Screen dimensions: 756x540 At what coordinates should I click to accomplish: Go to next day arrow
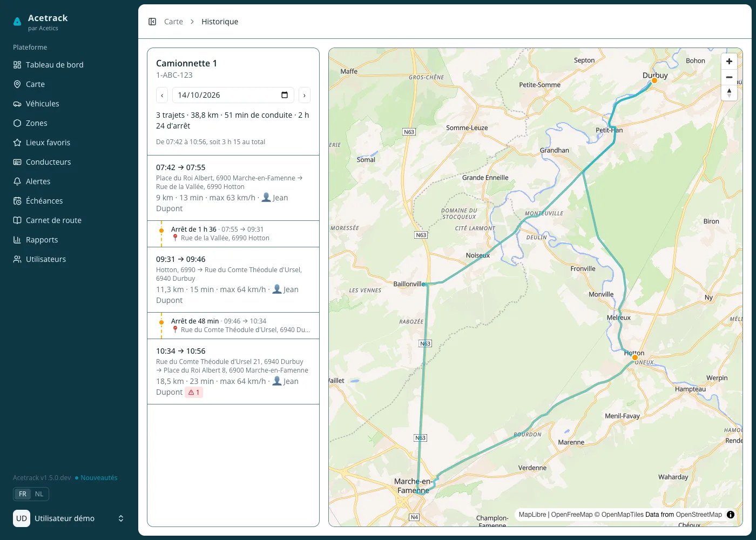305,95
